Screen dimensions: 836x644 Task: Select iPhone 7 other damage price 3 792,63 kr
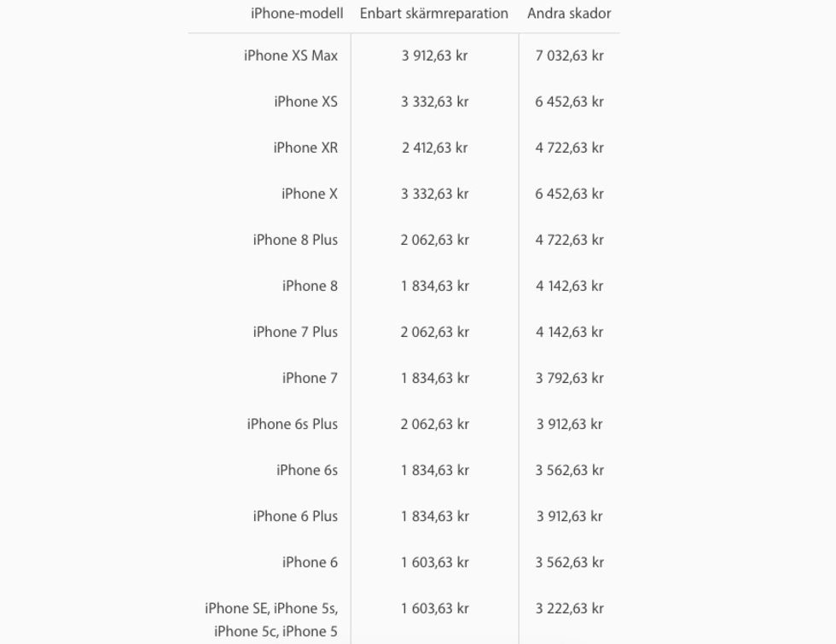click(570, 379)
